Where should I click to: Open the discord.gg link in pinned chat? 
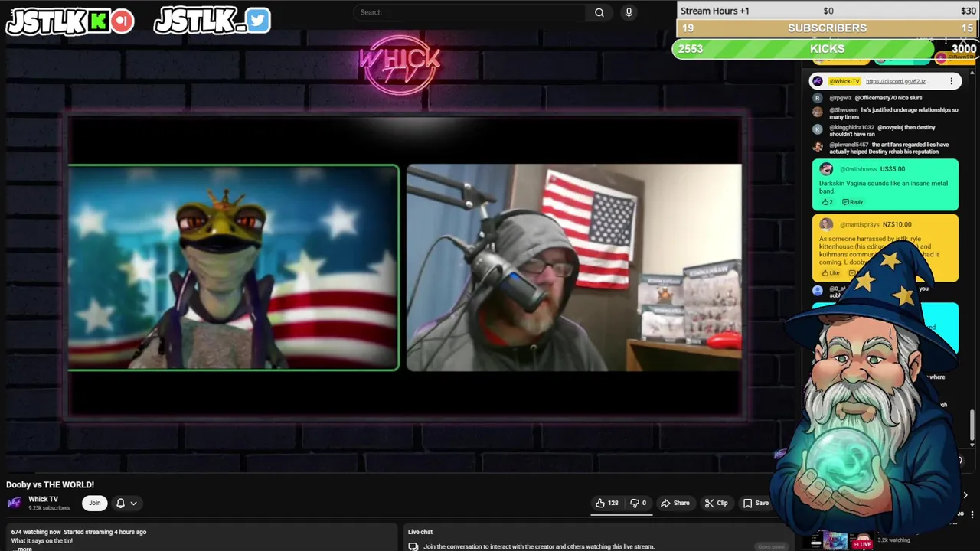[897, 81]
